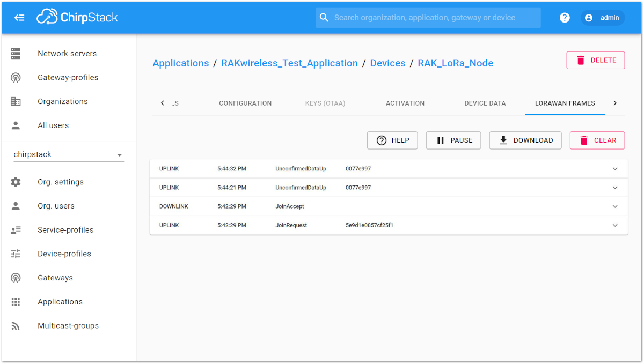Click the All users person icon
The height and width of the screenshot is (364, 644).
tap(16, 125)
